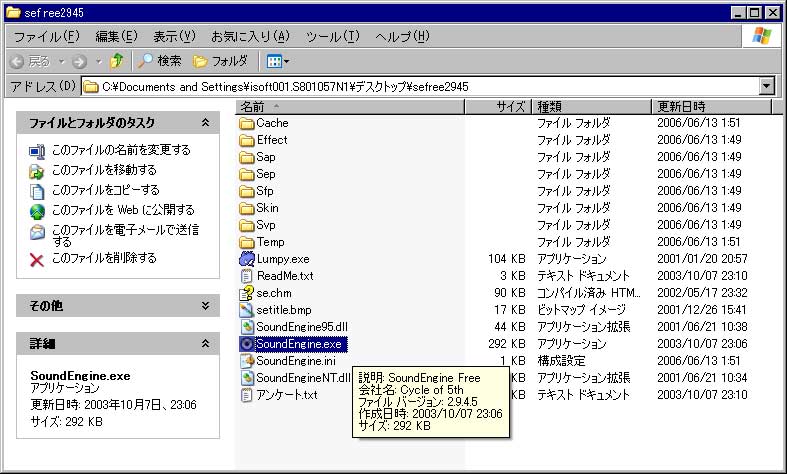Viewport: 787px width, 474px height.
Task: Click このファイルを Web に公開する link
Action: pyautogui.click(x=123, y=210)
